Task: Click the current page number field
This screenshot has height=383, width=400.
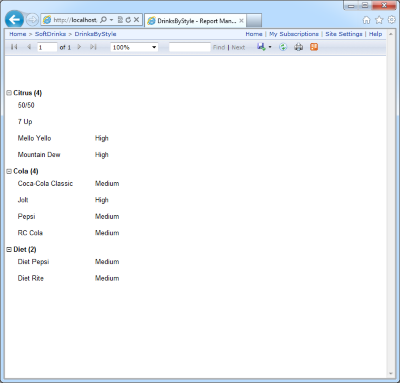Action: (x=47, y=47)
